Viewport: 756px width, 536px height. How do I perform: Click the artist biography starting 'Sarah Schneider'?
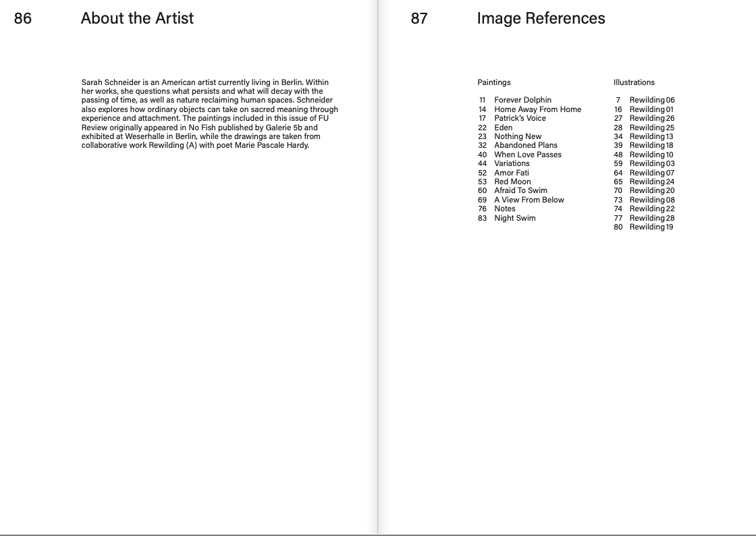point(210,114)
